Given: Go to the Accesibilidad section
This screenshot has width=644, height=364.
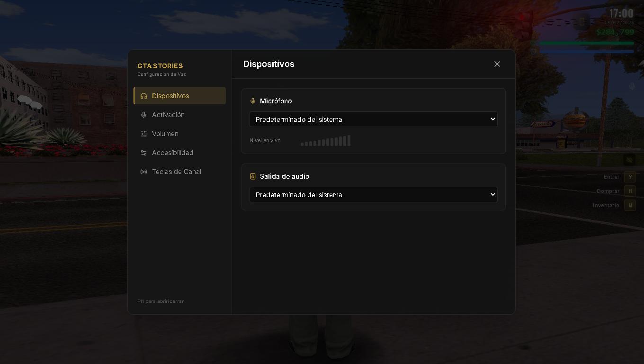Looking at the screenshot, I should [179, 153].
